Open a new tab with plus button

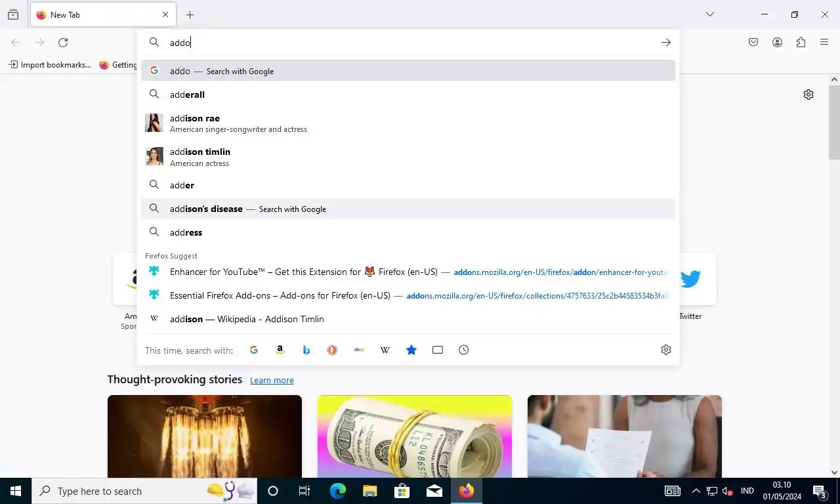[190, 14]
